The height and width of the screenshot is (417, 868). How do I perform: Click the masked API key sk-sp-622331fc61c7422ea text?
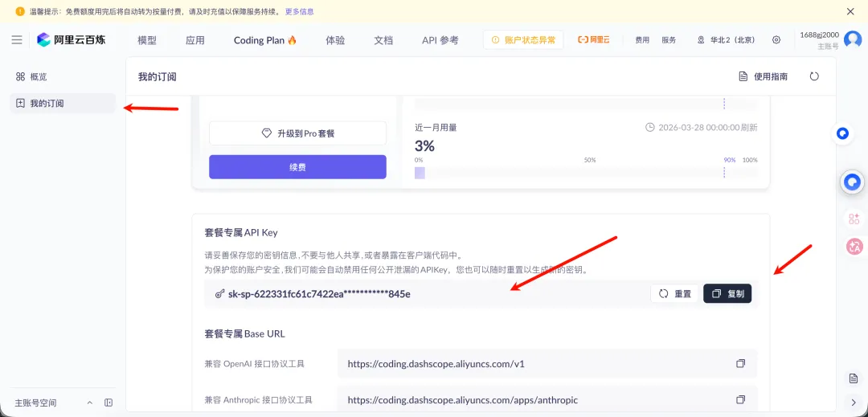319,294
